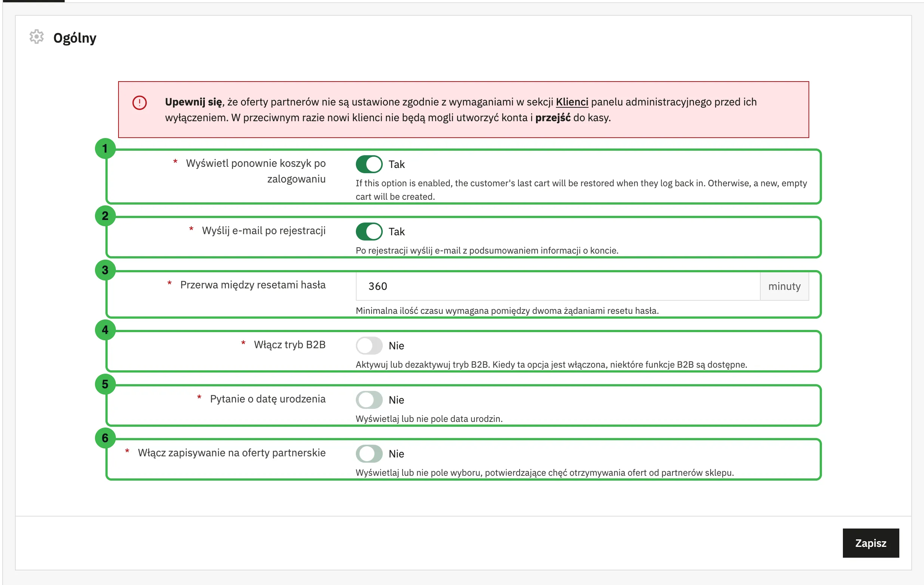Click label 'Pytanie o datę urodzenia'
Image resolution: width=924 pixels, height=585 pixels.
coord(268,399)
